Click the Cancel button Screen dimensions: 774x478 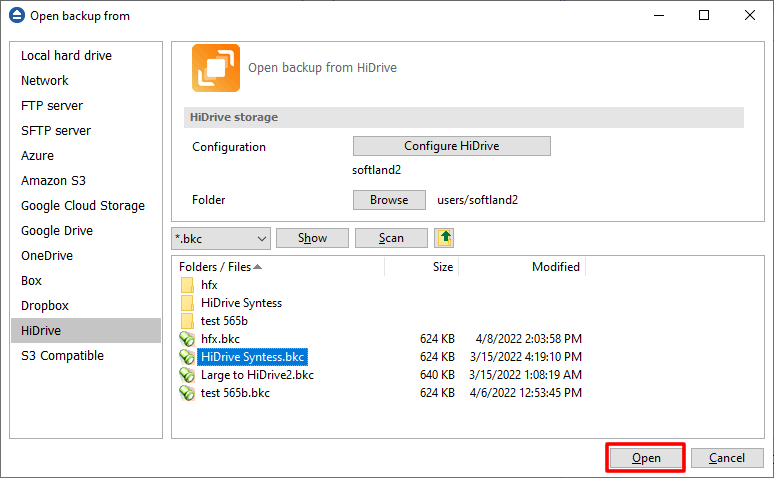click(x=727, y=458)
